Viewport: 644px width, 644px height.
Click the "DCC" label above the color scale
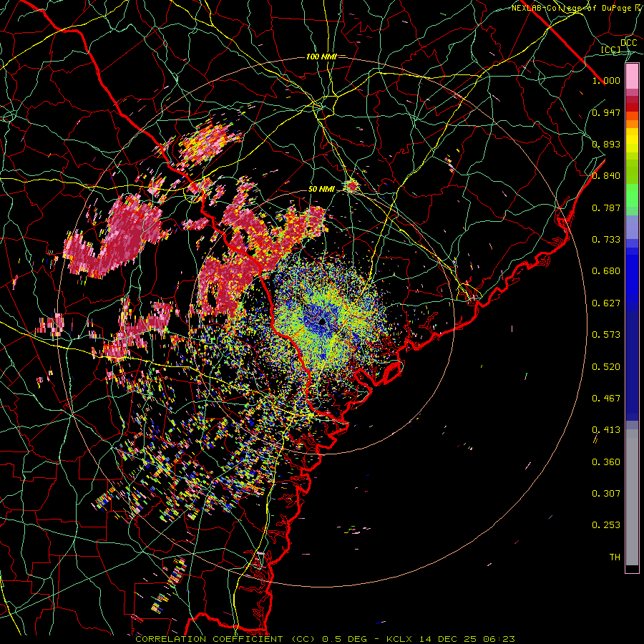pos(628,43)
